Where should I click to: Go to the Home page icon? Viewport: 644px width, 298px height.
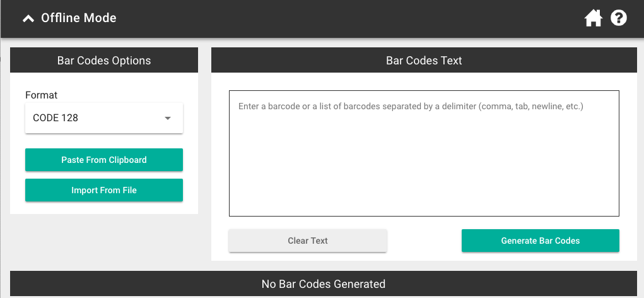click(593, 18)
